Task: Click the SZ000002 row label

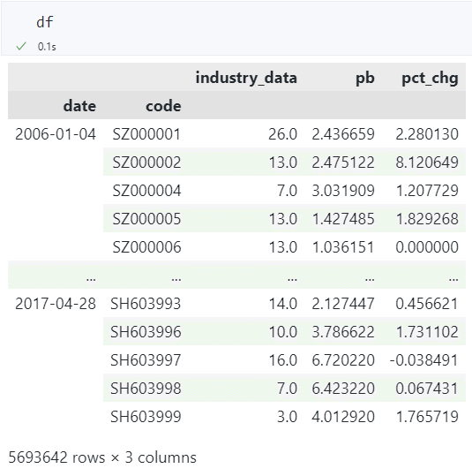Action: point(146,162)
